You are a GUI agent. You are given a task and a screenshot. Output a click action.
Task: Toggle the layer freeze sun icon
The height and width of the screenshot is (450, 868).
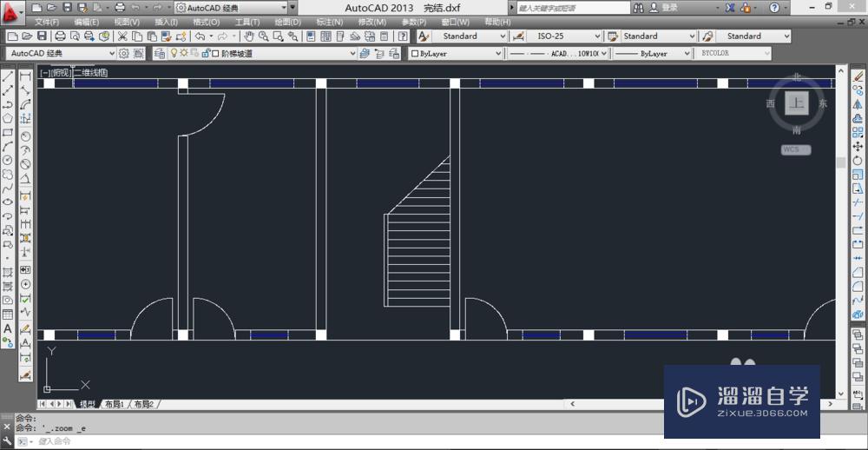point(183,53)
